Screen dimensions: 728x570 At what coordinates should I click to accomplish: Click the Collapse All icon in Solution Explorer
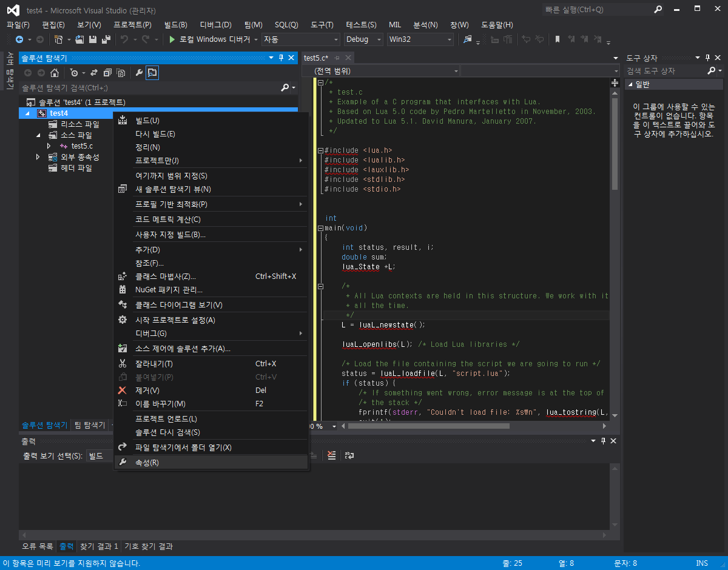click(x=107, y=73)
